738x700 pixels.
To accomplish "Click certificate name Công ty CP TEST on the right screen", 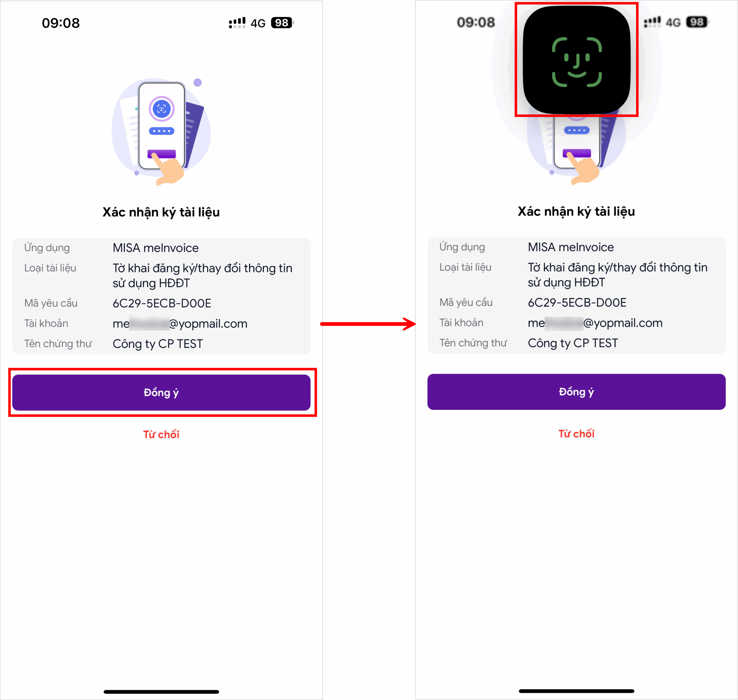I will click(573, 343).
